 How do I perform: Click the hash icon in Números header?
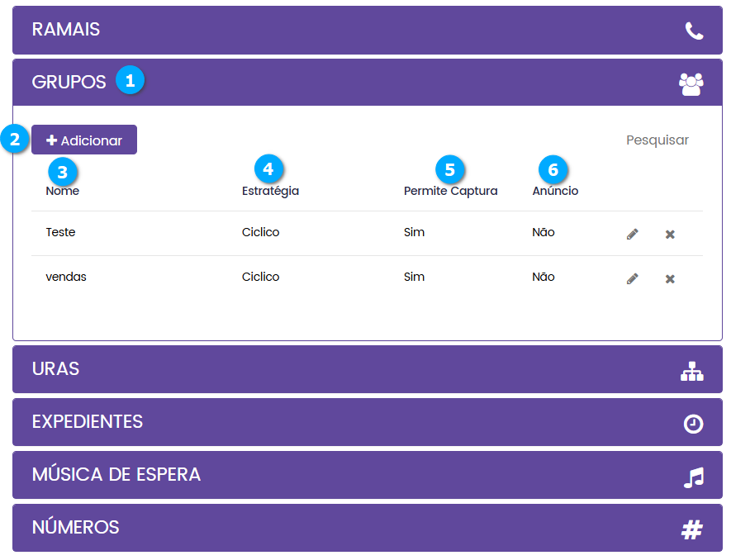[x=691, y=529]
